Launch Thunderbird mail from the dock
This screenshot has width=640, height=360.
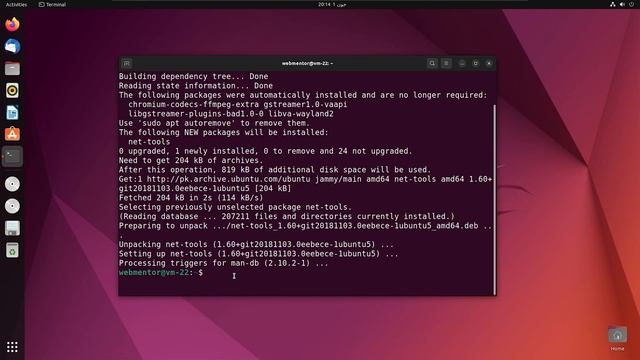pos(12,46)
